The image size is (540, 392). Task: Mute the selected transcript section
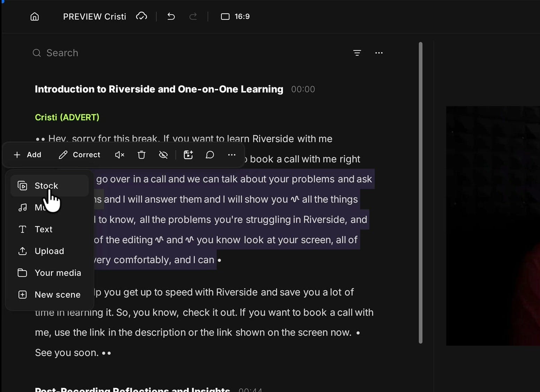tap(120, 155)
